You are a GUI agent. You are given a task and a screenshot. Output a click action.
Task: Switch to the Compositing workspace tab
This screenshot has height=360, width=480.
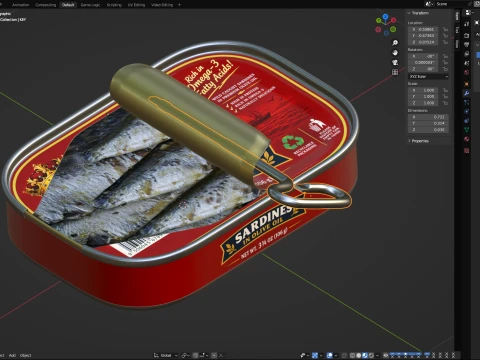[46, 5]
